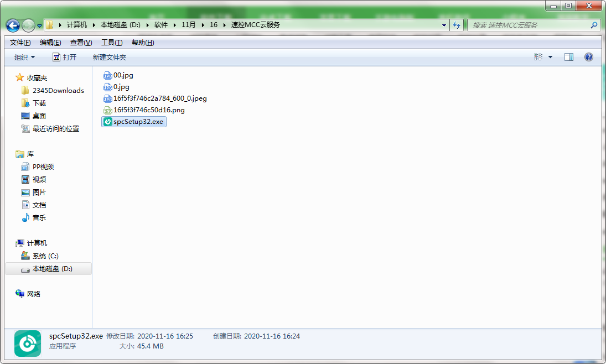Viewport: 606px width, 364px height.
Task: Open 文档 library
Action: 39,205
